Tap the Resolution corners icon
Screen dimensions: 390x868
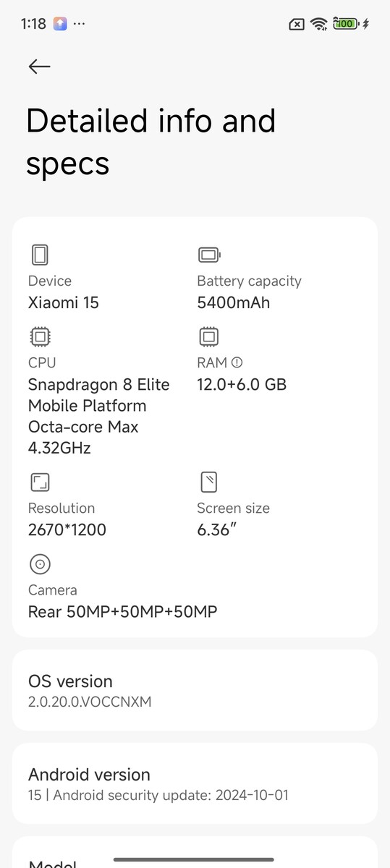[40, 482]
